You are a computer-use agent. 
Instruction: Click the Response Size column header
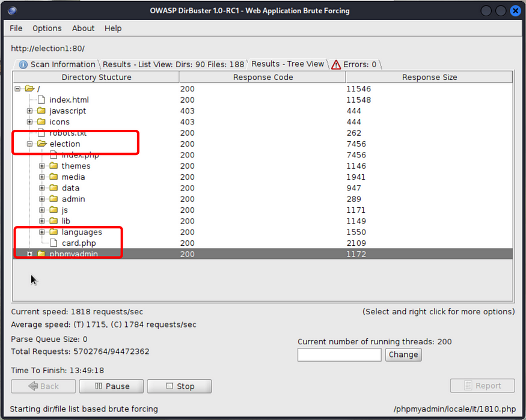pyautogui.click(x=429, y=77)
